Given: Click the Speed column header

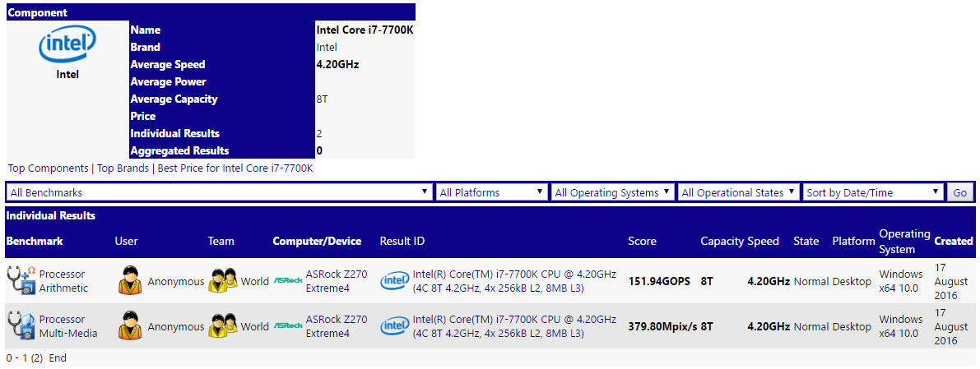Looking at the screenshot, I should point(763,241).
